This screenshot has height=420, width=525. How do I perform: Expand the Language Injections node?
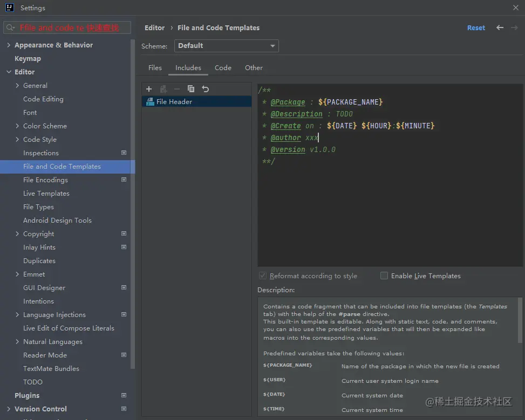(x=17, y=314)
